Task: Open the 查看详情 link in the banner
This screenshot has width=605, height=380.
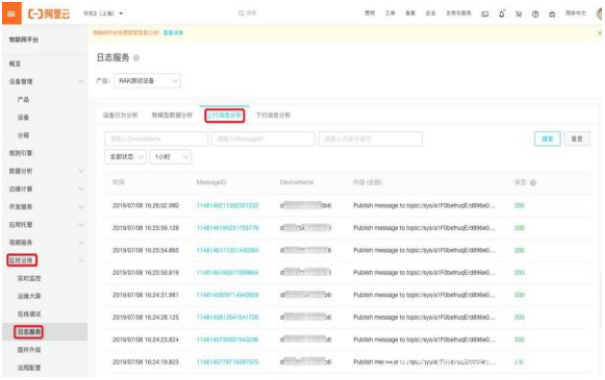Action: 173,33
